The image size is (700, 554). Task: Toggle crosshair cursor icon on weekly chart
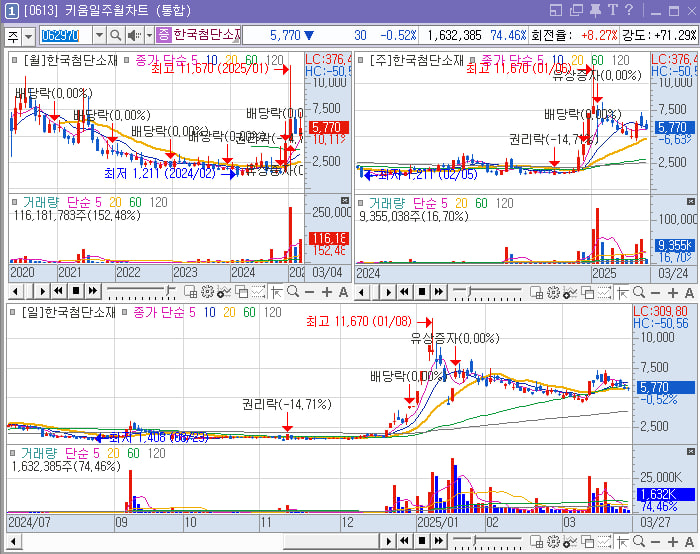(622, 293)
